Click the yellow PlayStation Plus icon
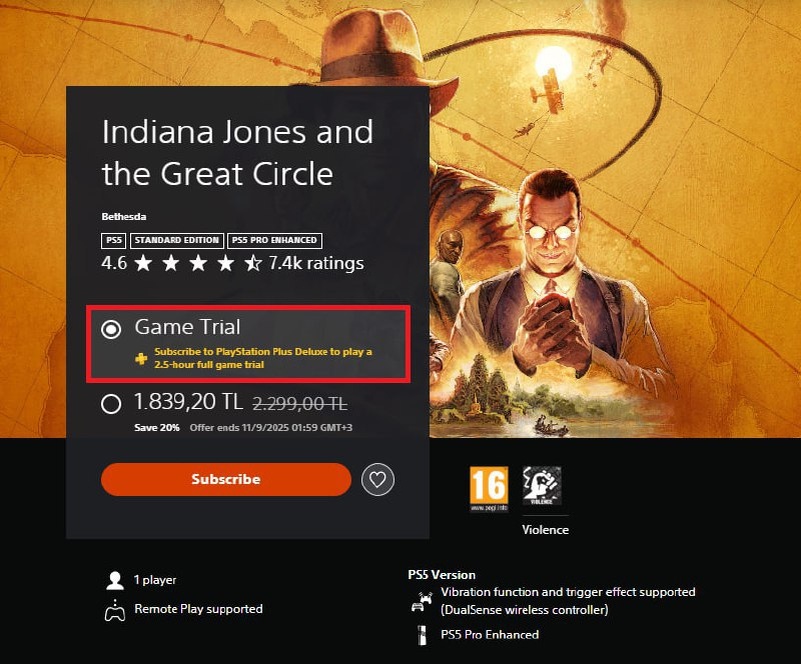Viewport: 801px width, 664px height. (x=142, y=359)
